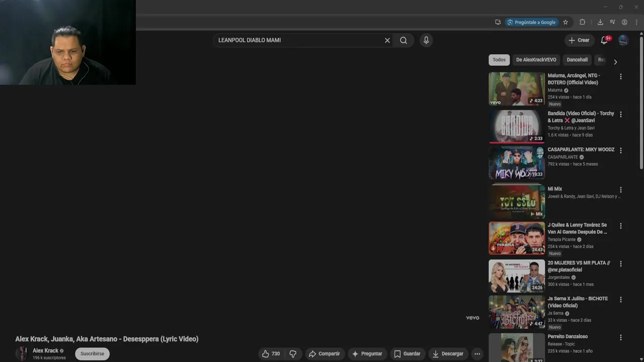Open the 20 MUJERES VS MR PLATA title
Viewport: 644px width, 362px height.
579,266
